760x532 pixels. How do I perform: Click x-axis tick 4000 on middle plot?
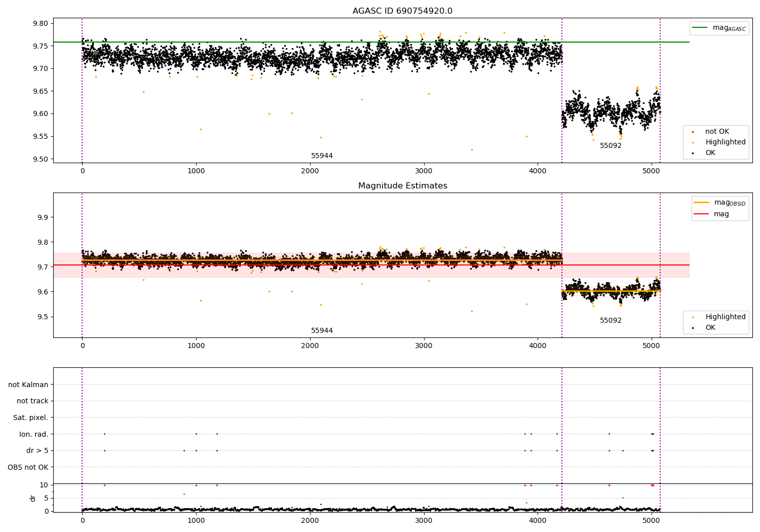click(x=538, y=346)
